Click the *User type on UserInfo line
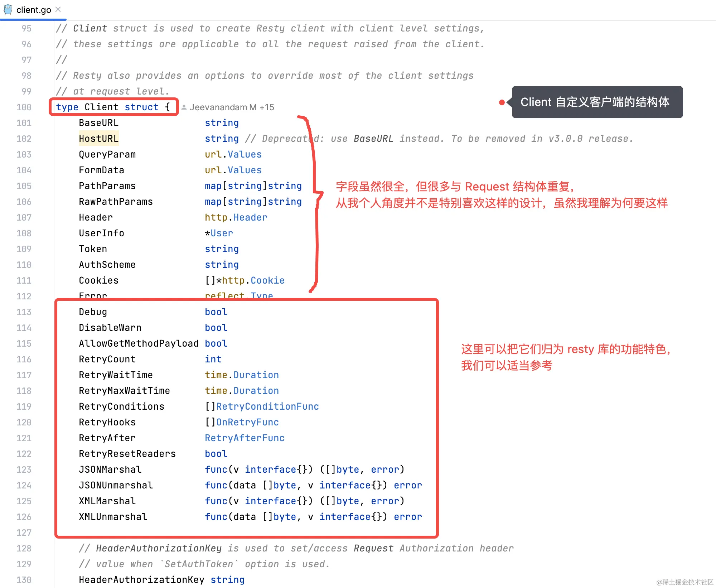Image resolution: width=716 pixels, height=588 pixels. [219, 233]
